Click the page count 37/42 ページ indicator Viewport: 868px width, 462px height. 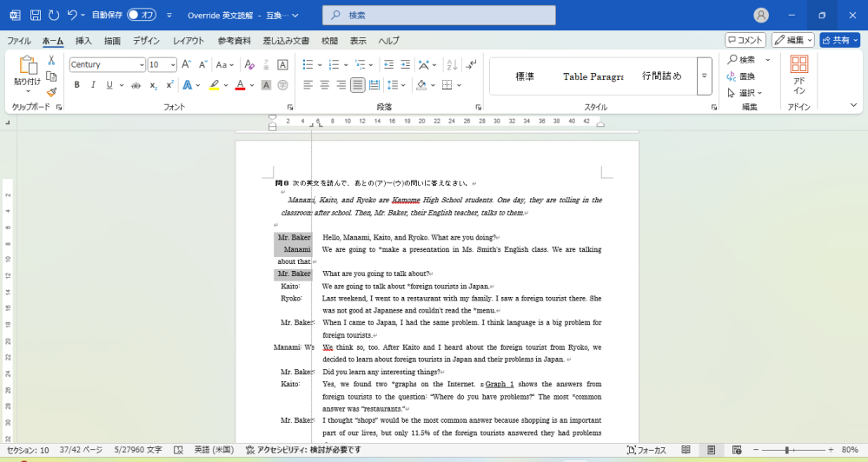tap(82, 450)
